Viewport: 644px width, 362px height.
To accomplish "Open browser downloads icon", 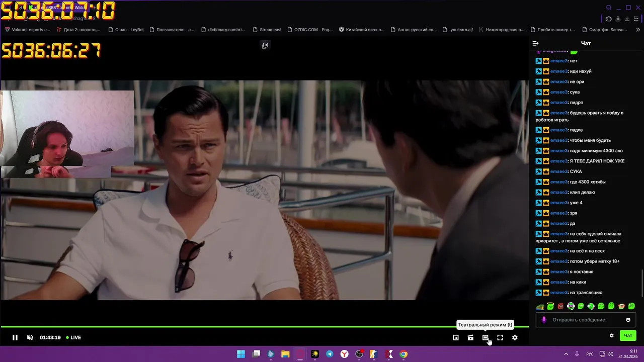I will (627, 19).
